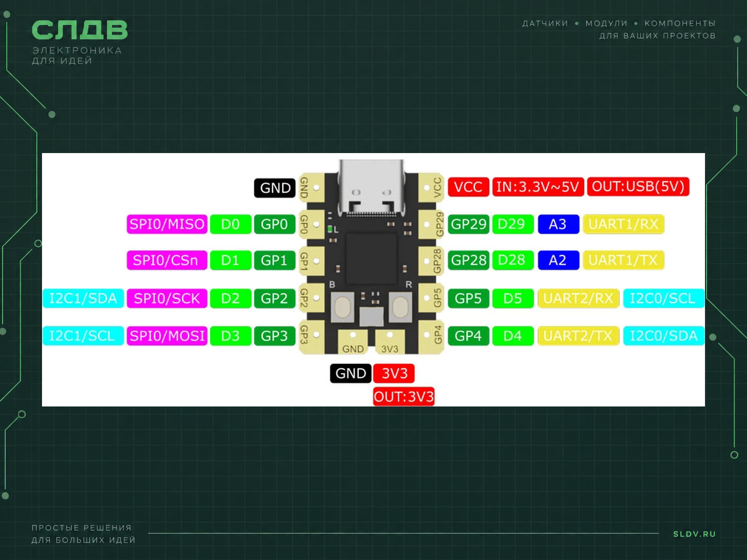Click the D28 label
The height and width of the screenshot is (560, 747).
click(x=512, y=260)
